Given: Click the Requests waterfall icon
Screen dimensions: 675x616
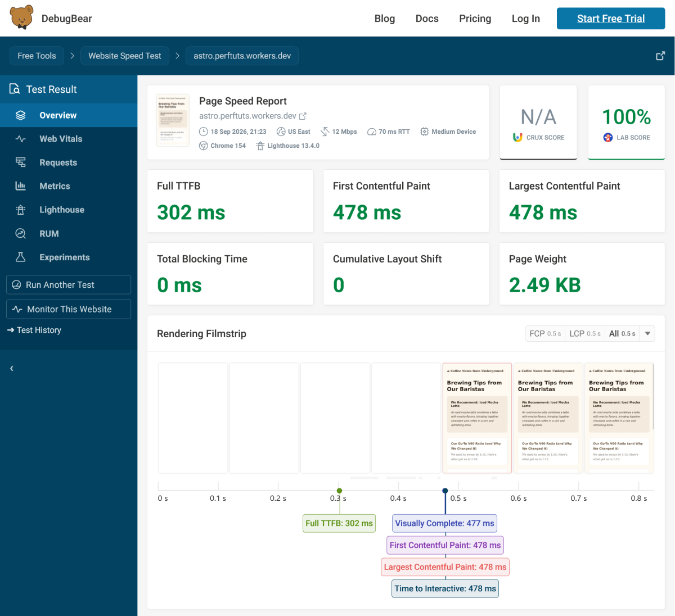Looking at the screenshot, I should tap(21, 162).
